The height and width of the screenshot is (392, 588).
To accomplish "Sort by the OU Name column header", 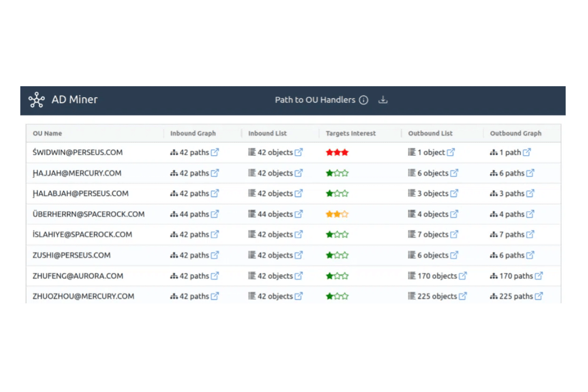I will point(47,133).
